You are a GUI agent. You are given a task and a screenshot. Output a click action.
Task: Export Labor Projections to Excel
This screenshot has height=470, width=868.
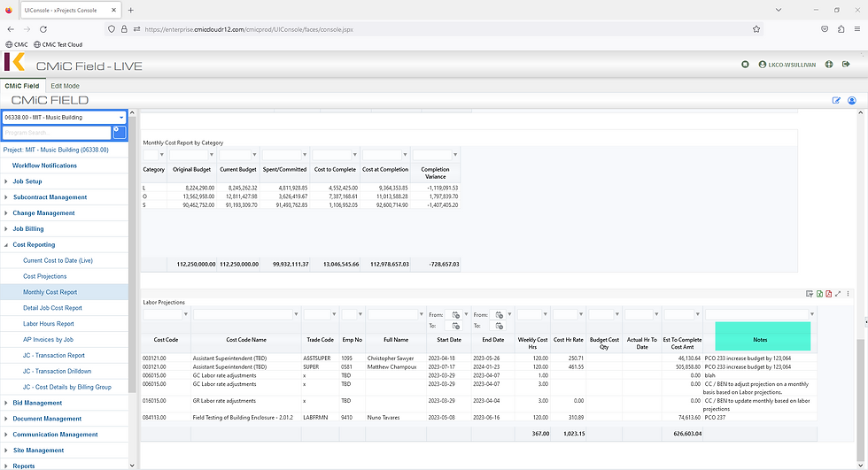[819, 294]
